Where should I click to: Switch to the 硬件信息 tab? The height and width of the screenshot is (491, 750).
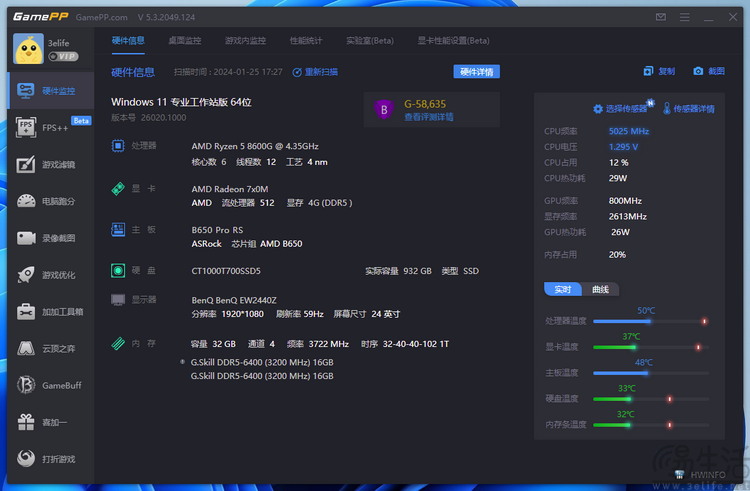[x=128, y=41]
